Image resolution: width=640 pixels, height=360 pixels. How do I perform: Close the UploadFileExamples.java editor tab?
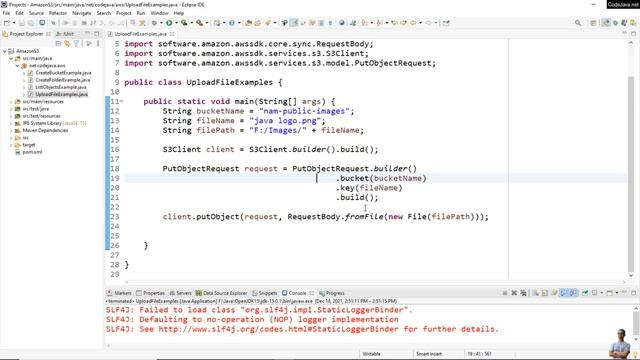point(172,34)
